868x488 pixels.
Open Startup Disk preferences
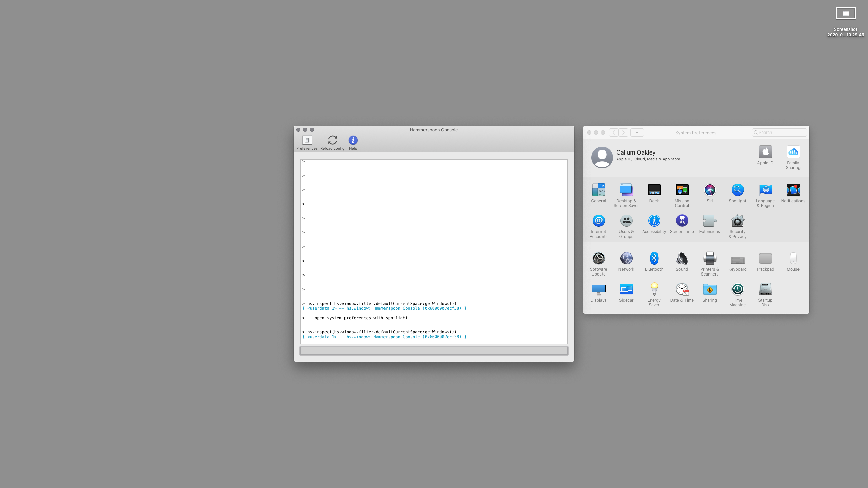click(765, 295)
